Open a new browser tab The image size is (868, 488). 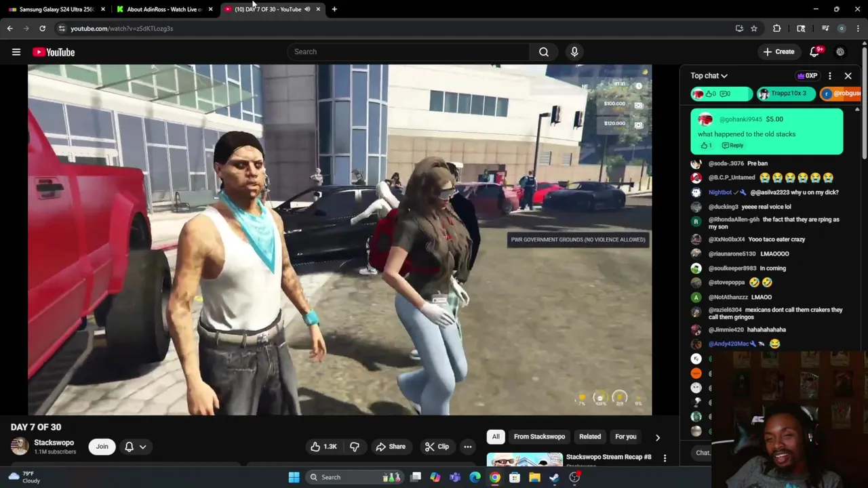tap(334, 9)
